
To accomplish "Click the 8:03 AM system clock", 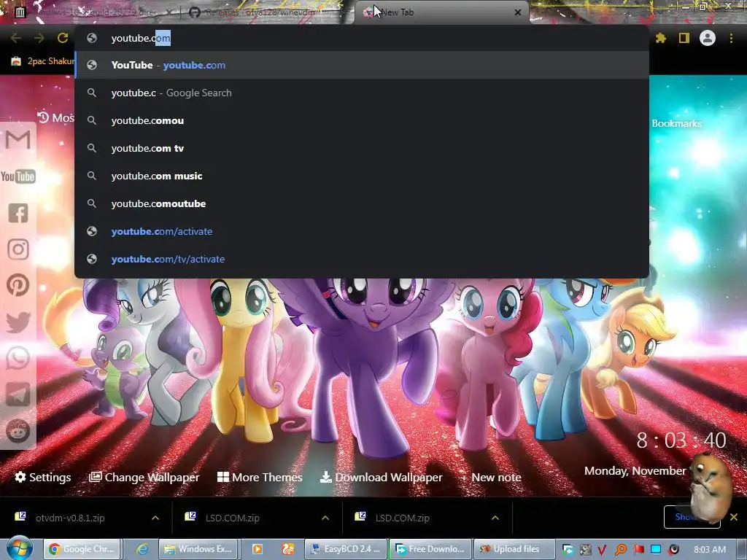I will [x=710, y=550].
